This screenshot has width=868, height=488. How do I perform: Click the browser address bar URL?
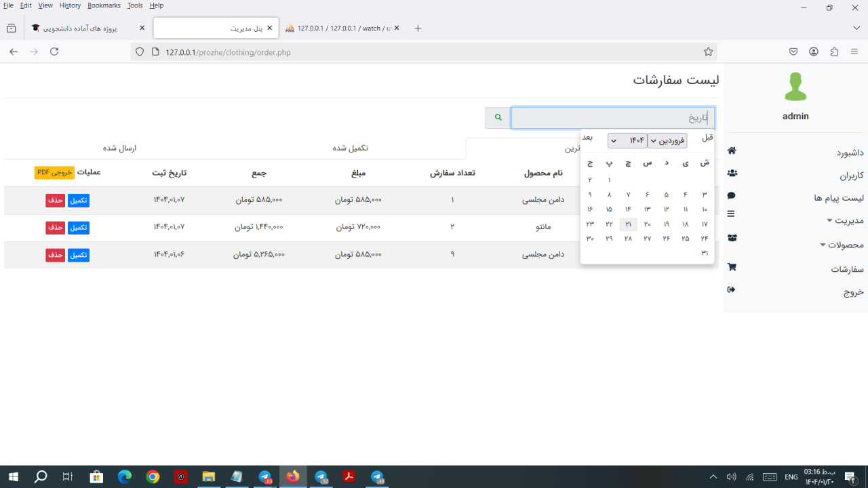point(228,52)
